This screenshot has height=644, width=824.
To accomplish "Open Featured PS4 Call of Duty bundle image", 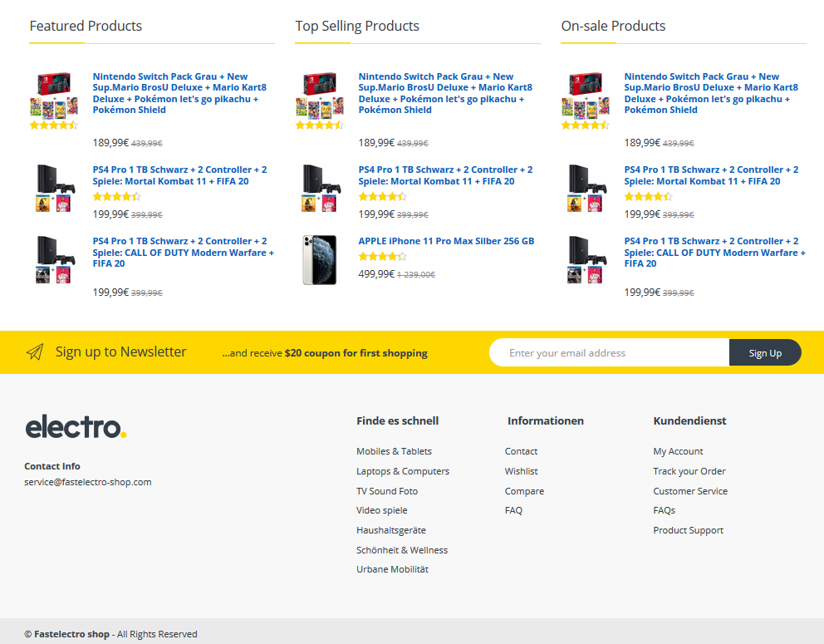I will click(54, 260).
